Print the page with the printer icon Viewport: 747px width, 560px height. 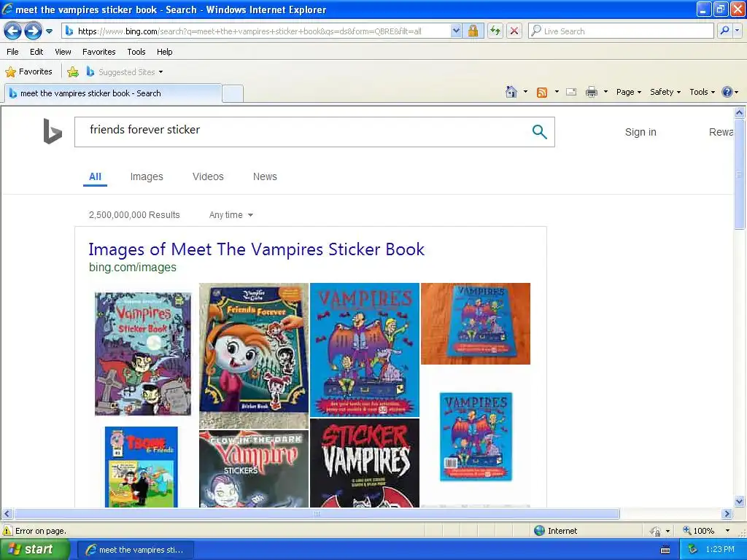(591, 92)
